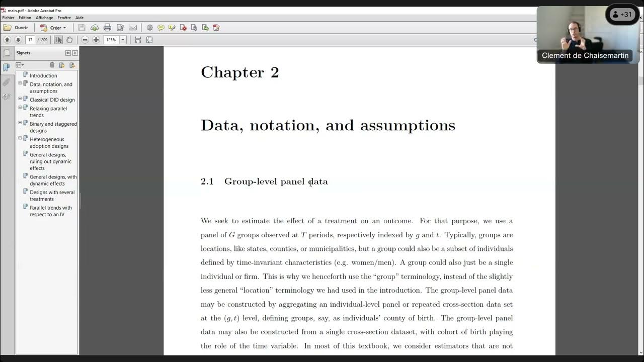This screenshot has height=362, width=644.
Task: Click the page icon with green arrow
Action: [x=205, y=28]
